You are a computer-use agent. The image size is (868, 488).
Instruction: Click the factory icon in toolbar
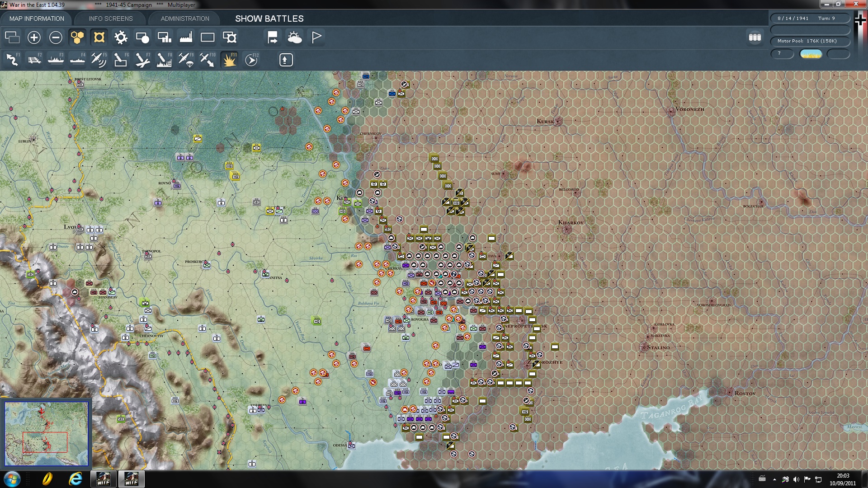[186, 37]
